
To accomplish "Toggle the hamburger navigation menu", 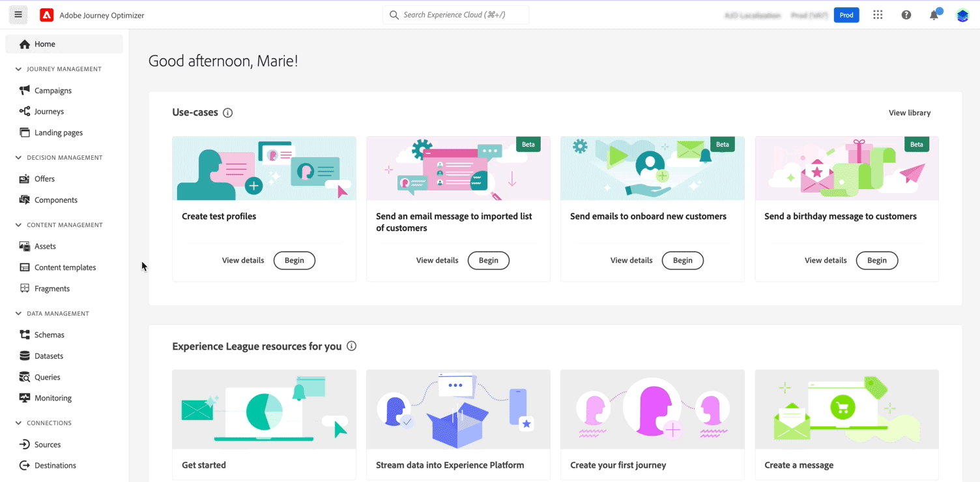I will pos(18,14).
